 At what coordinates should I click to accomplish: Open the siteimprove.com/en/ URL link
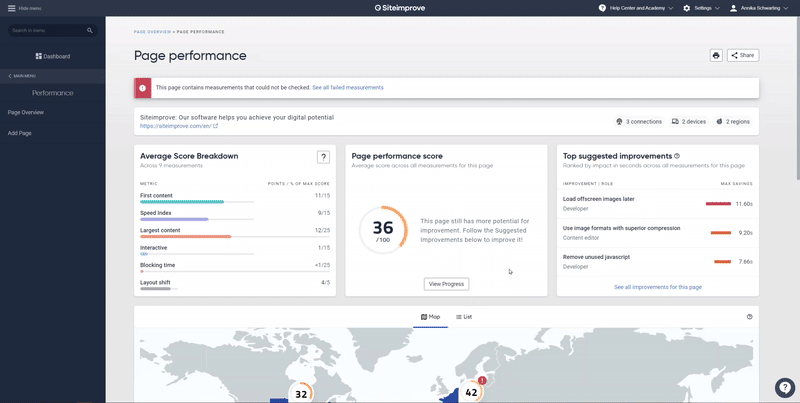coord(176,126)
